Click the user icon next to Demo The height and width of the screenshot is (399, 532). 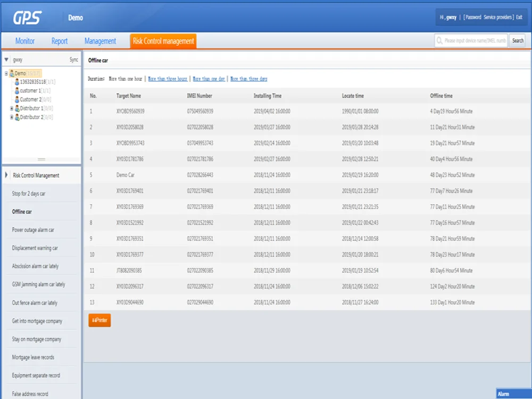[x=12, y=73]
